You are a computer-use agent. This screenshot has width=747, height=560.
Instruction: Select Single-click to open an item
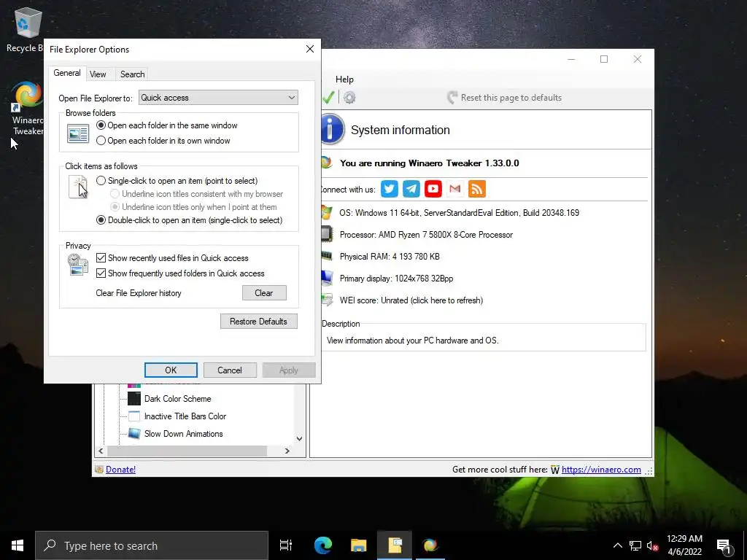[x=177, y=181]
